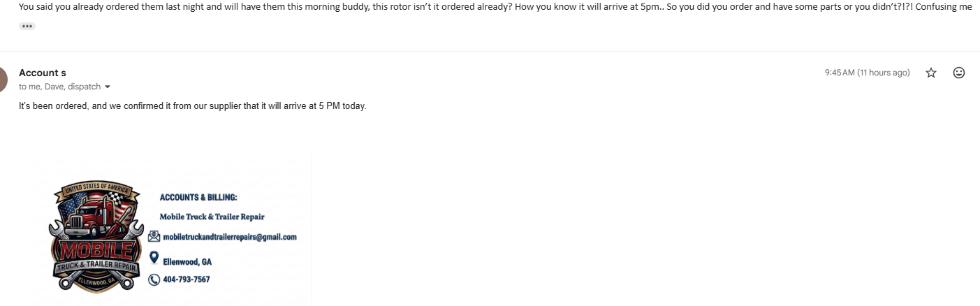The image size is (980, 306).
Task: Click the Mobile Truck & Trailer Repair signature text
Action: tap(212, 217)
